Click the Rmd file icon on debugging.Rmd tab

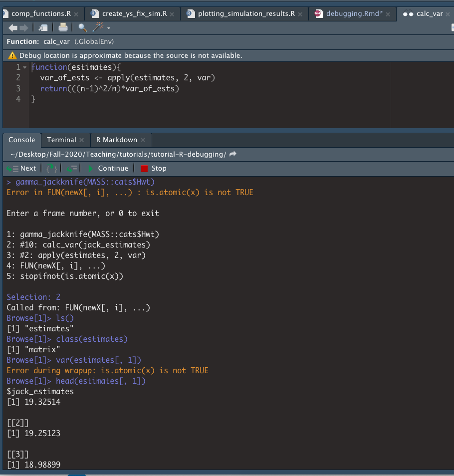pyautogui.click(x=318, y=13)
